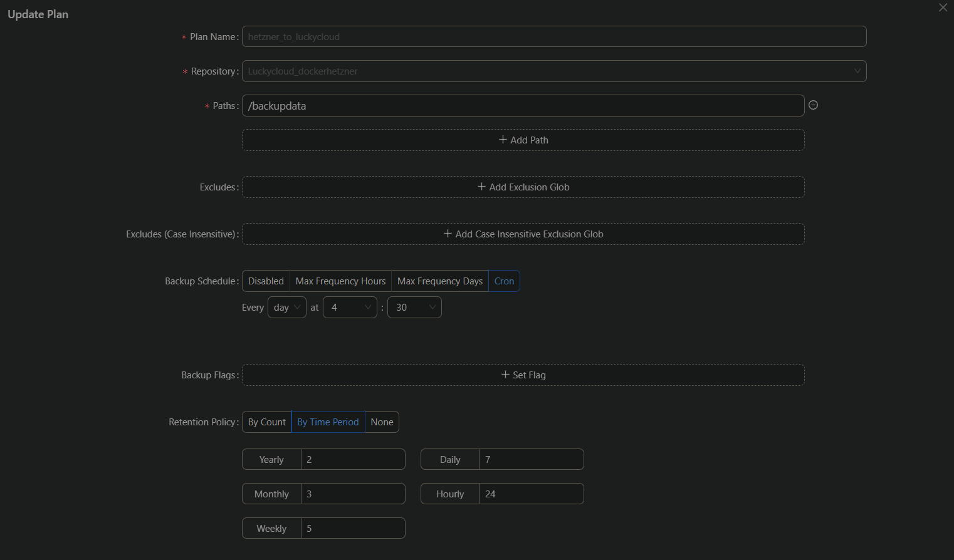Screen dimensions: 954x560
Task: Select By Time Period retention policy
Action: [328, 422]
